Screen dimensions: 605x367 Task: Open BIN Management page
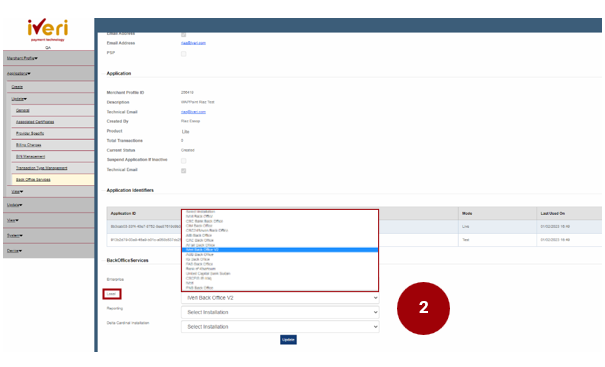point(30,157)
